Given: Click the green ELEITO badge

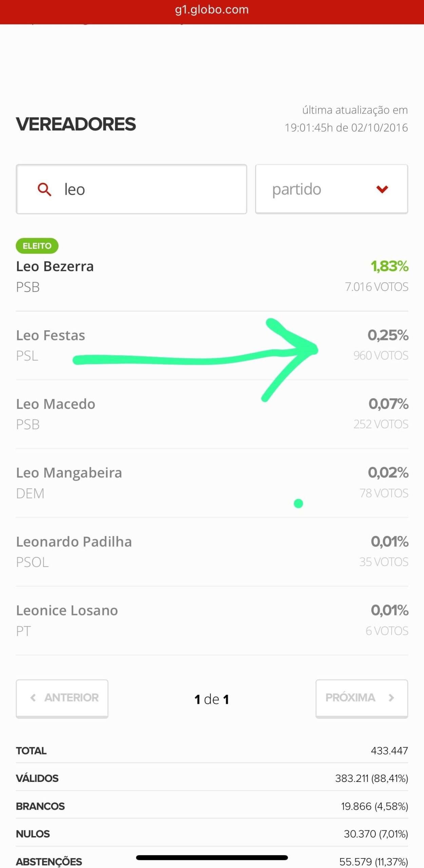Looking at the screenshot, I should 37,246.
